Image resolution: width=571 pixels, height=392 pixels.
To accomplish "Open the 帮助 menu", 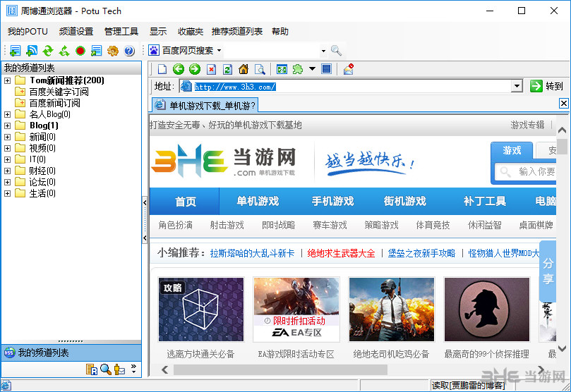I will point(280,32).
